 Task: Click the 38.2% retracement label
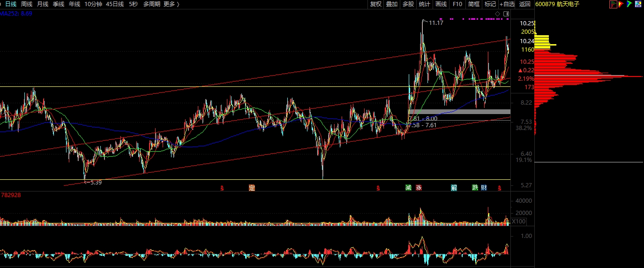click(524, 128)
